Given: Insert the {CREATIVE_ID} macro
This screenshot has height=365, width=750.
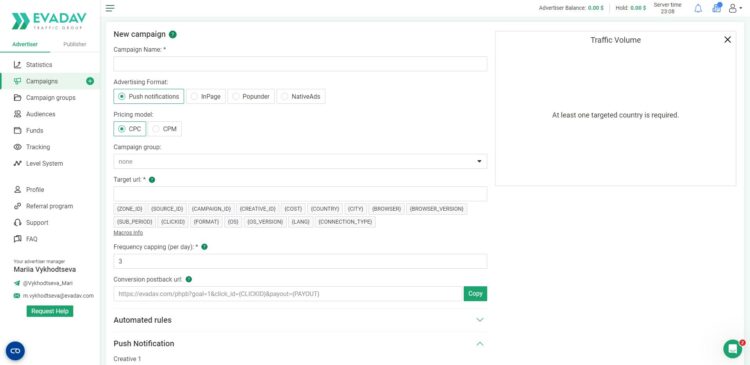Looking at the screenshot, I should tap(257, 209).
